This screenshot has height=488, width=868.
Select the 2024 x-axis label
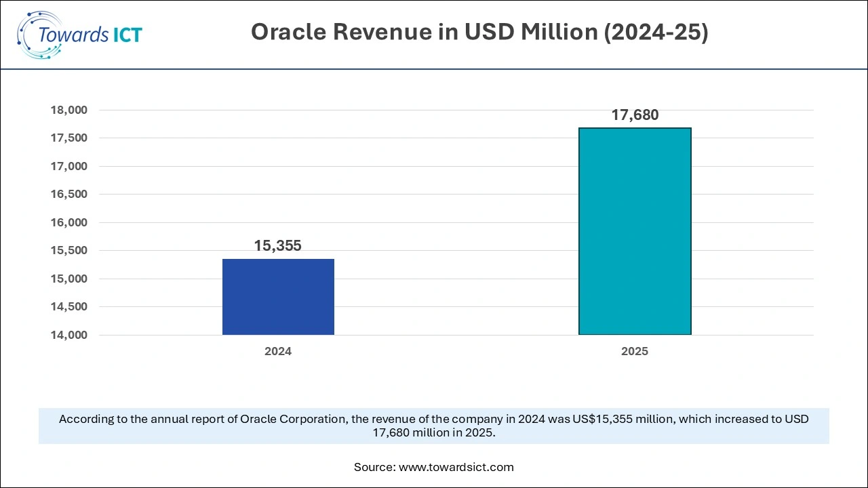click(x=278, y=351)
